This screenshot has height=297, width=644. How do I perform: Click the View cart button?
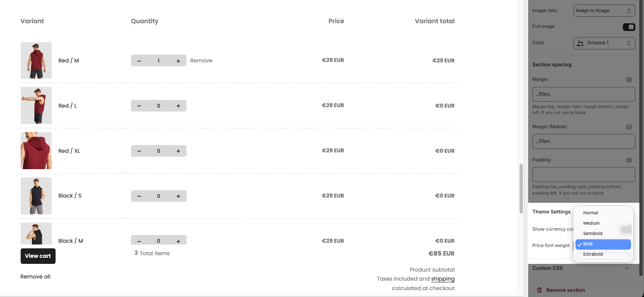pyautogui.click(x=38, y=256)
